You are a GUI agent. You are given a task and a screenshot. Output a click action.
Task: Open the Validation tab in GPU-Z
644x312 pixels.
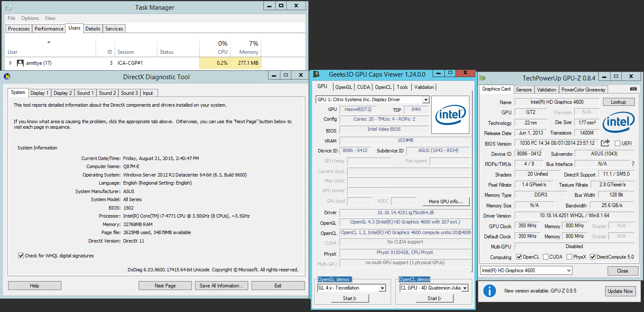tap(546, 90)
